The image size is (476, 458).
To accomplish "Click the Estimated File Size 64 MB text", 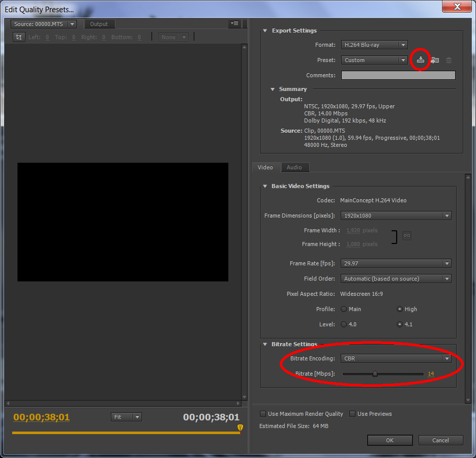I will click(x=294, y=426).
